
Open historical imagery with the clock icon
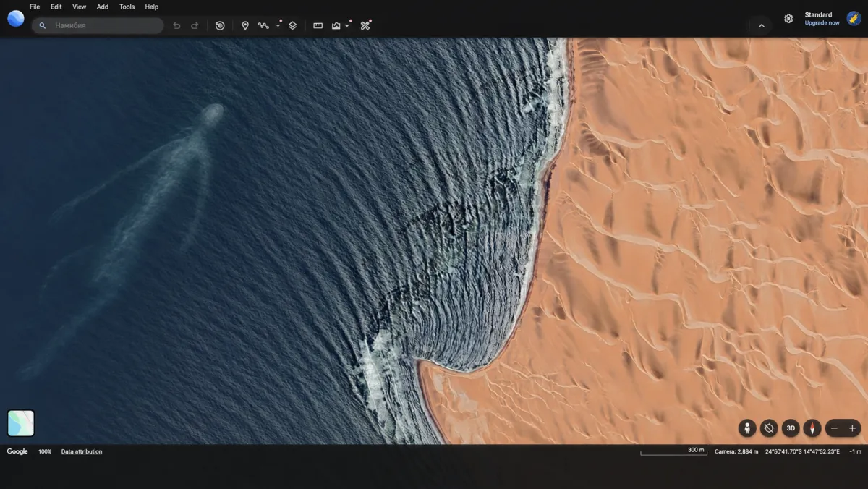220,25
